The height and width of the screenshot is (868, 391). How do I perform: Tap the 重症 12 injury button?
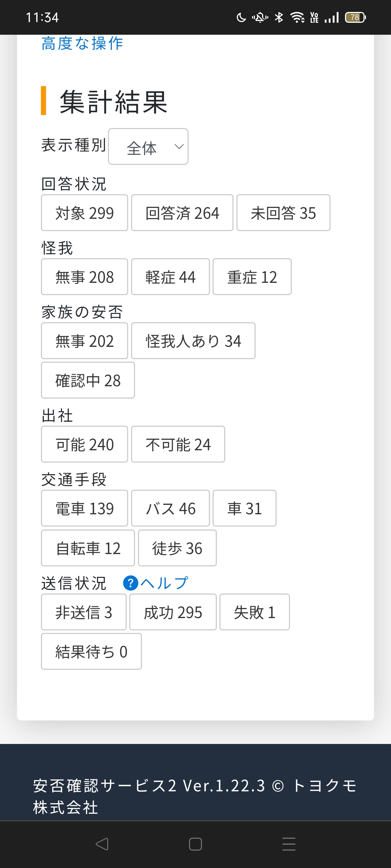[x=252, y=277]
